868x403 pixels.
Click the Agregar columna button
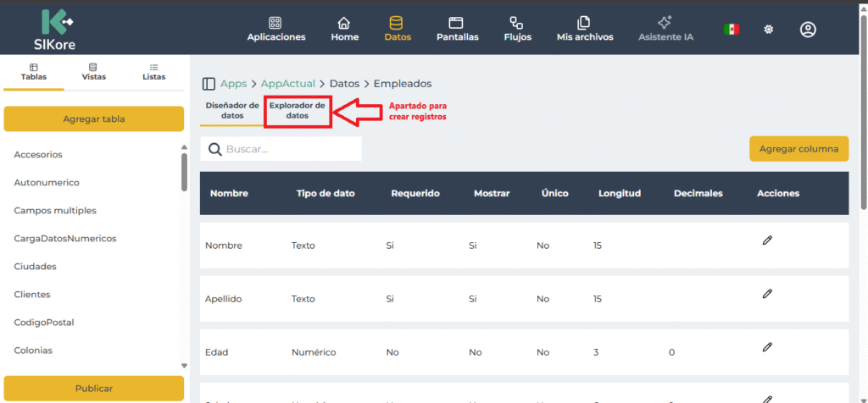(x=798, y=148)
